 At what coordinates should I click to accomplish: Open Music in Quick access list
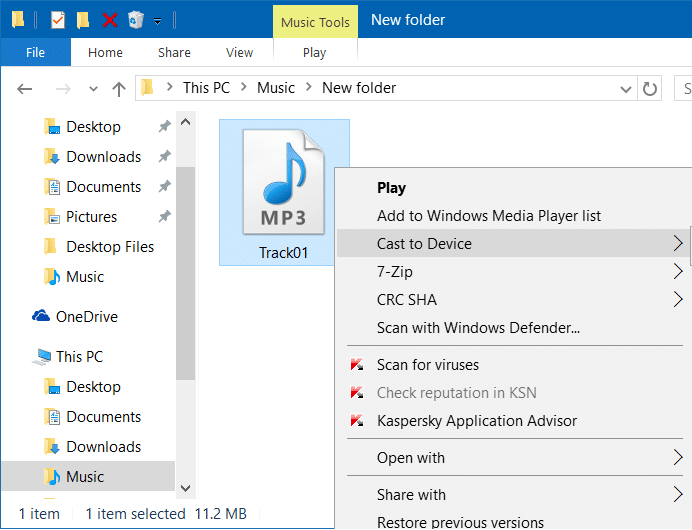[x=85, y=277]
